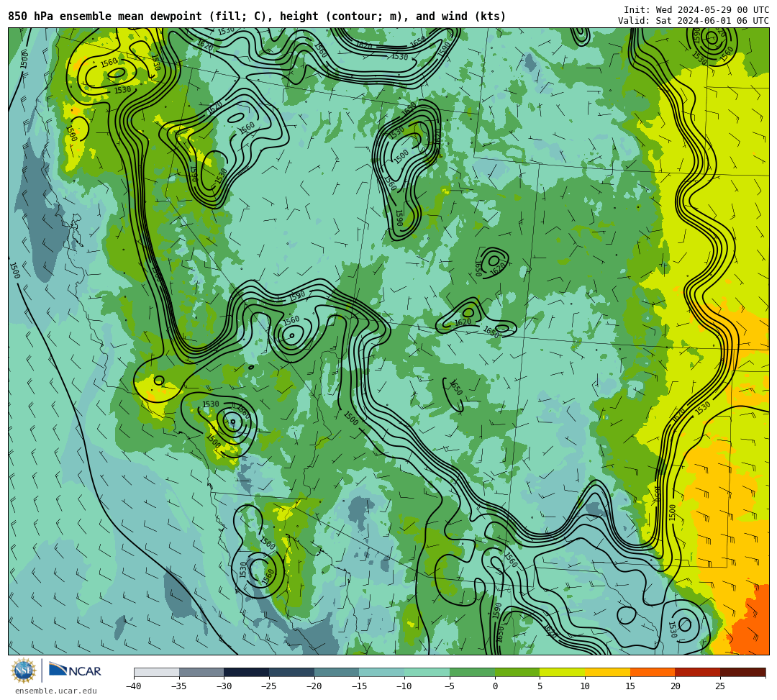Click the -25 colorbar tick label

click(x=269, y=686)
